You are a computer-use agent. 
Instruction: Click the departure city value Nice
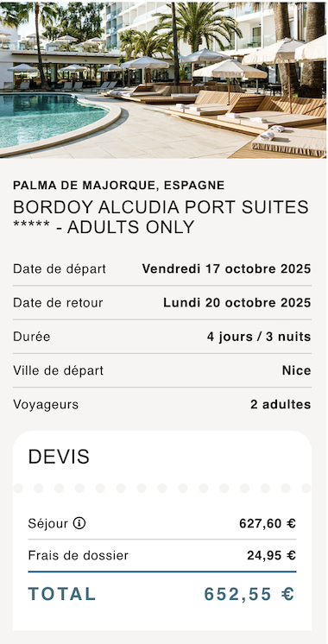pos(296,370)
